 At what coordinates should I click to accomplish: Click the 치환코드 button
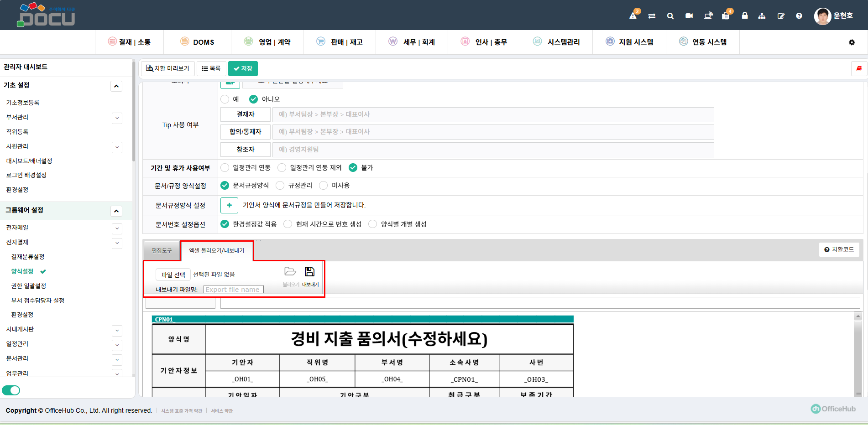pos(839,249)
